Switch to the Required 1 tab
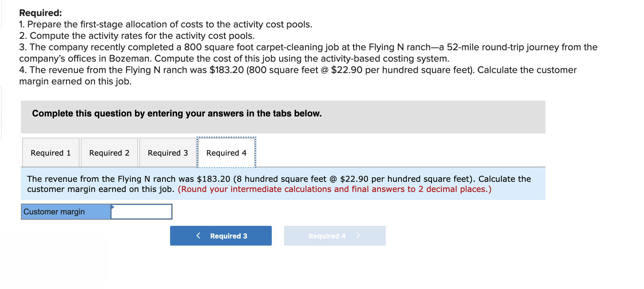 [51, 153]
